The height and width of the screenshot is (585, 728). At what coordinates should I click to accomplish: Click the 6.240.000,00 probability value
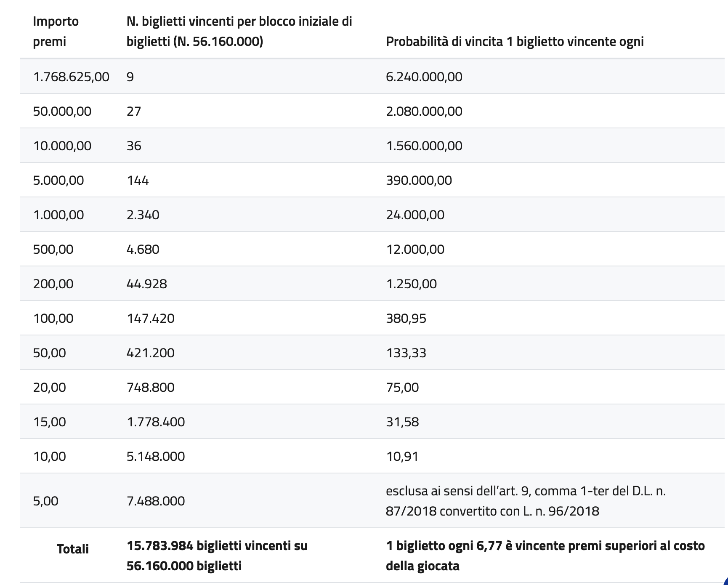424,77
